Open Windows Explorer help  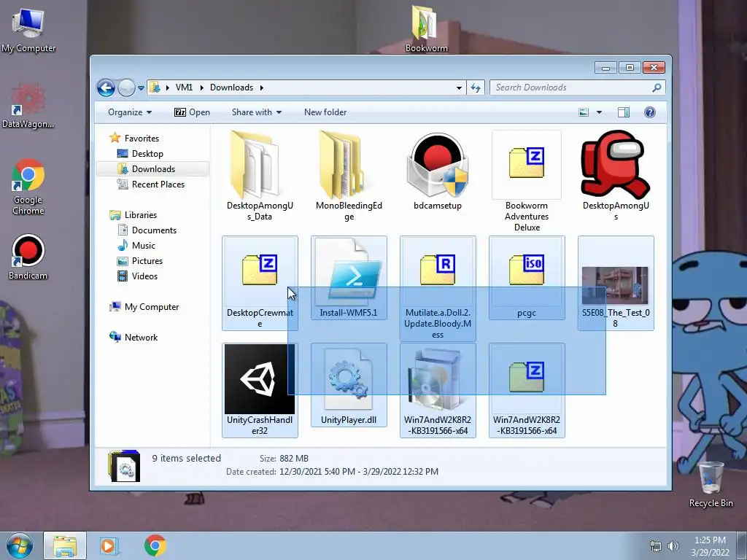coord(650,112)
